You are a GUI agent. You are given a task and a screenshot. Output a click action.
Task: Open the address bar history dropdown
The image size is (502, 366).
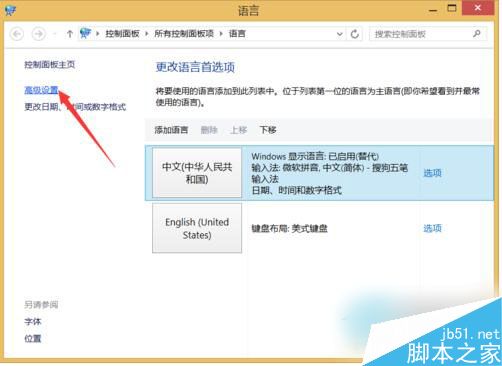(x=339, y=34)
